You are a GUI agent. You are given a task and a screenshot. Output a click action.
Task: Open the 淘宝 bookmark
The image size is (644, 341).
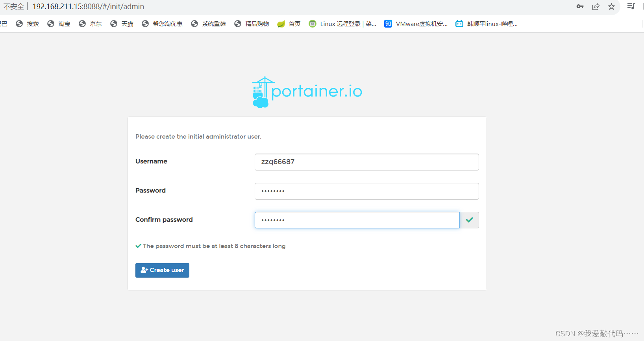[59, 24]
